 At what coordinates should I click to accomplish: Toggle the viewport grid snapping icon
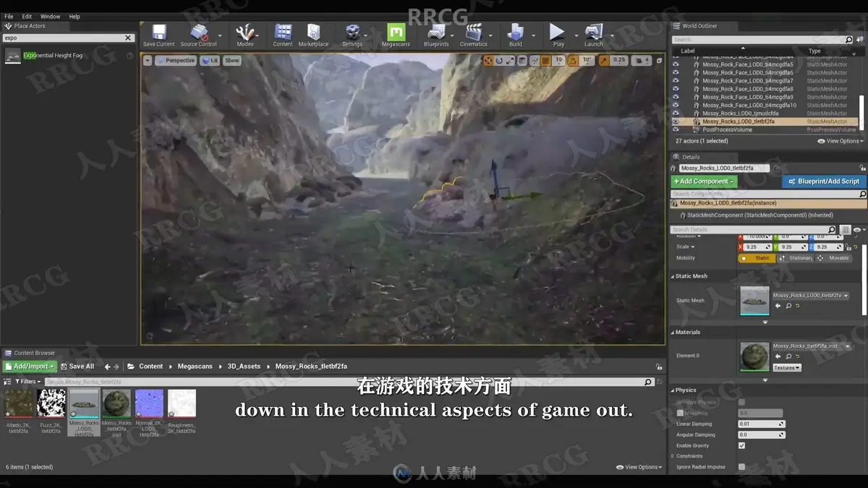pyautogui.click(x=547, y=61)
